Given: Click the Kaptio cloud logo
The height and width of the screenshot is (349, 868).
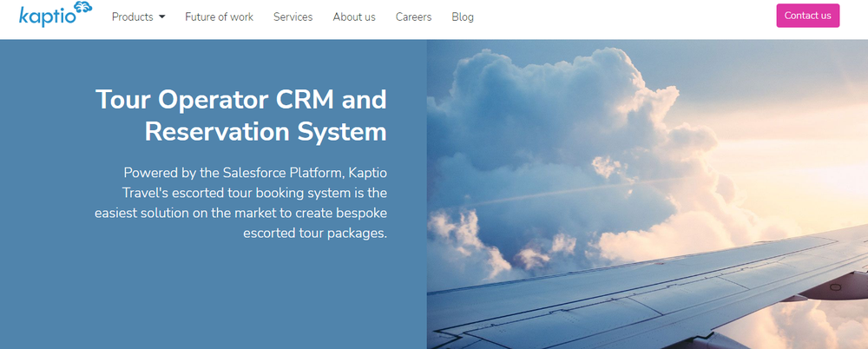Looking at the screenshot, I should (56, 15).
